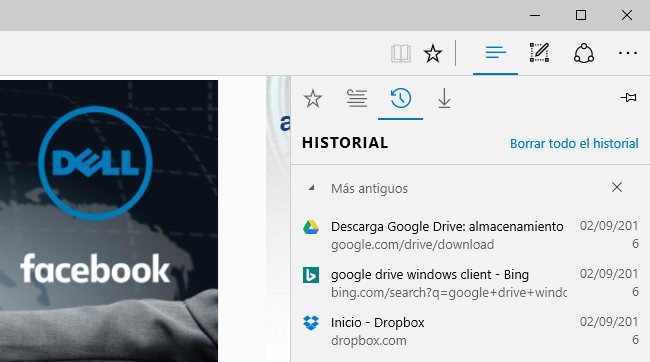This screenshot has height=362, width=650.
Task: Open the Reading view book icon
Action: tap(401, 53)
